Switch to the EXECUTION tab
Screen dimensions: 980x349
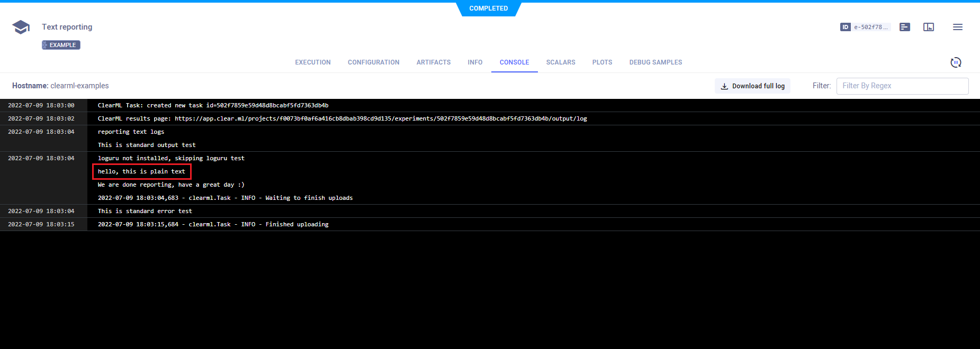click(313, 62)
